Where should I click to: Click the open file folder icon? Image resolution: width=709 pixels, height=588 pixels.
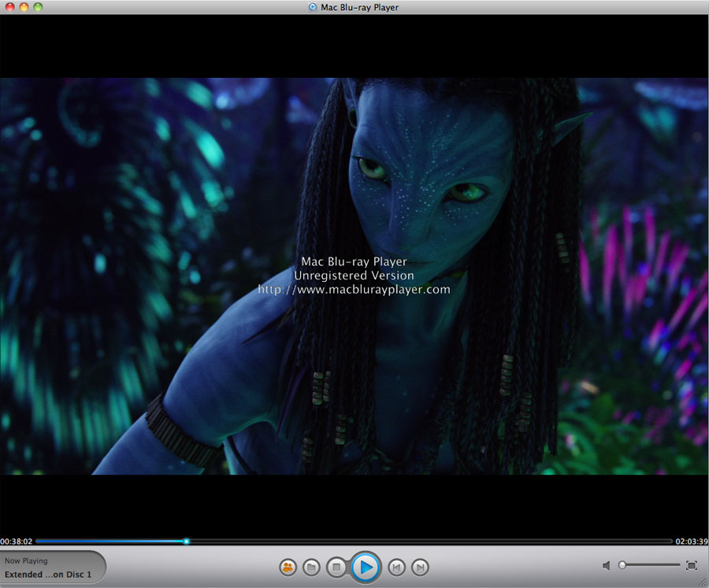click(311, 567)
